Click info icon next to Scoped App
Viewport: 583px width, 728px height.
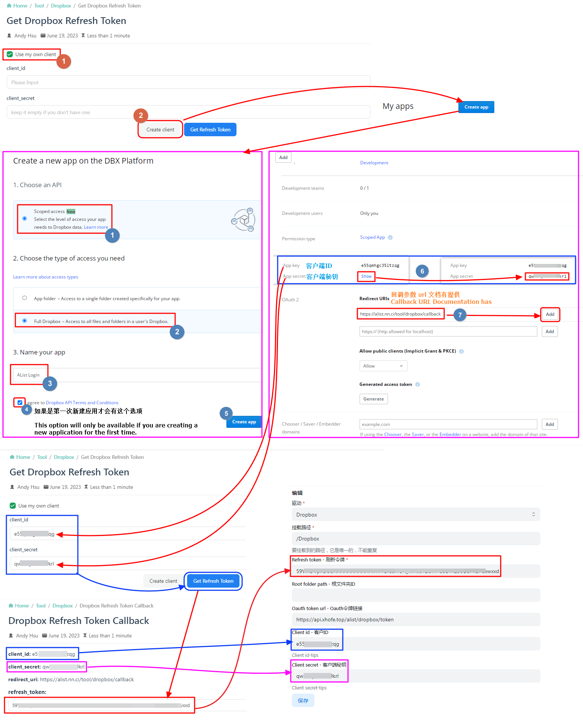[390, 238]
